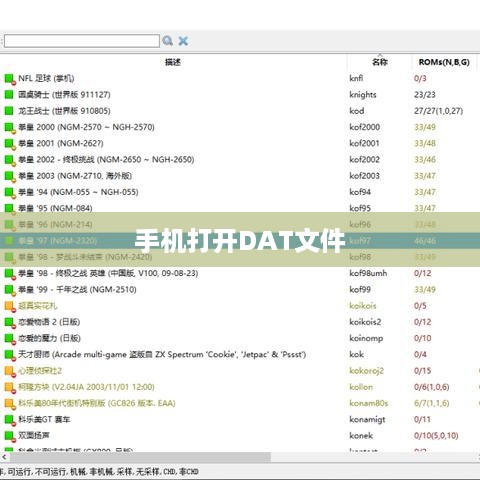This screenshot has height=480, width=480.
Task: Sort by the 名称 column header
Action: (x=380, y=62)
